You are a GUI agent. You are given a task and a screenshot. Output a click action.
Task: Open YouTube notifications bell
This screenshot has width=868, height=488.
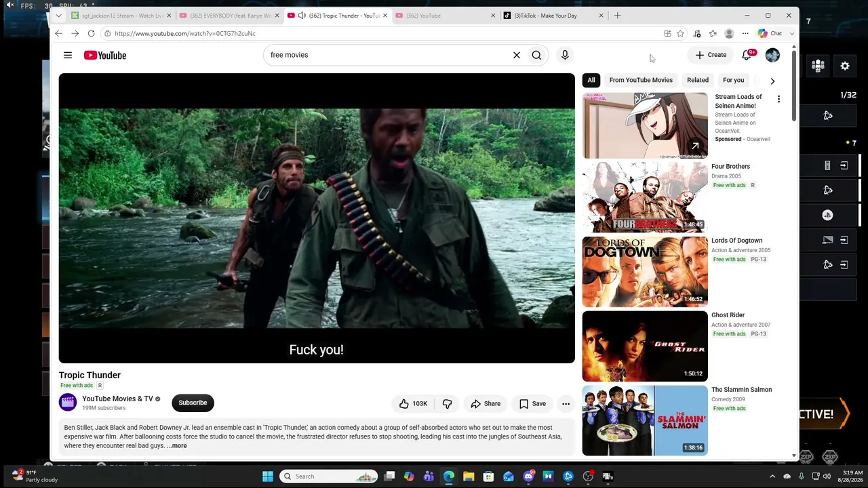[747, 55]
